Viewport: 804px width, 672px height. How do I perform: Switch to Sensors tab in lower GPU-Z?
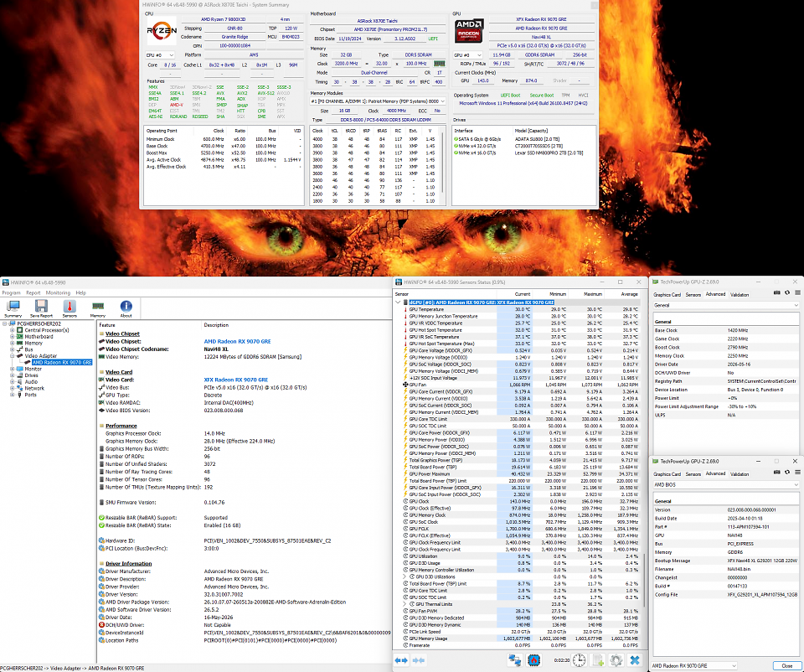(x=693, y=474)
